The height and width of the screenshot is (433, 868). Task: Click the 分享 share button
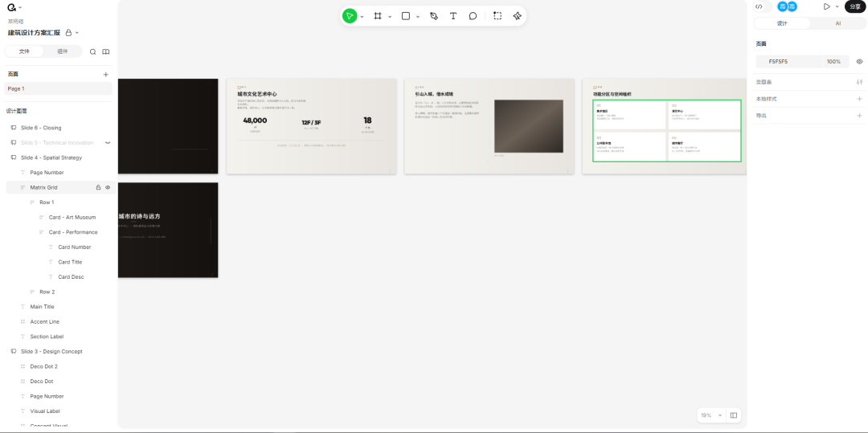(856, 6)
